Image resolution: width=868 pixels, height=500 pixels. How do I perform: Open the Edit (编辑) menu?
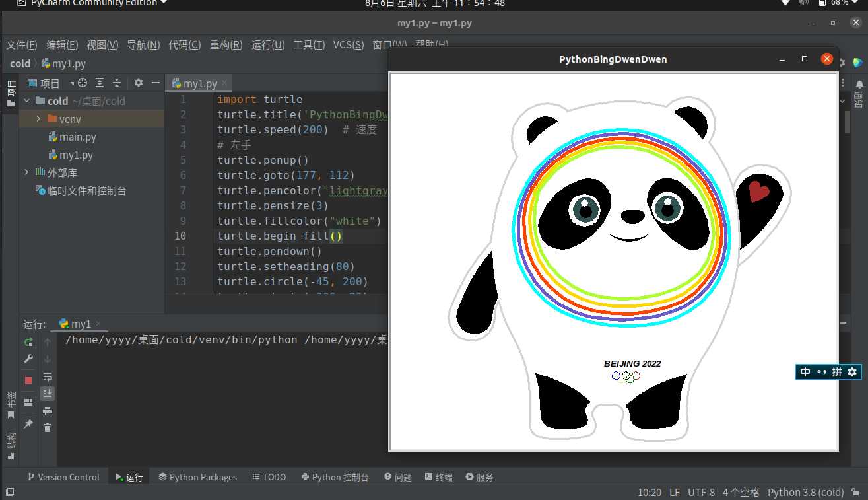pos(62,45)
